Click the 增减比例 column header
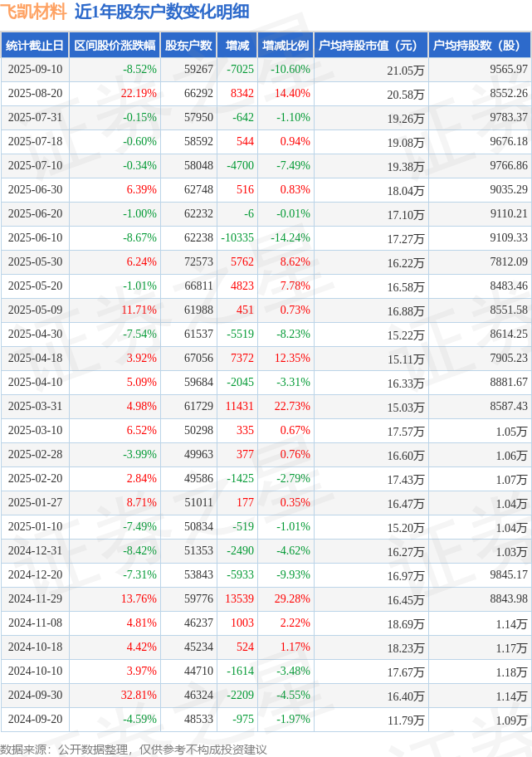 tap(286, 46)
